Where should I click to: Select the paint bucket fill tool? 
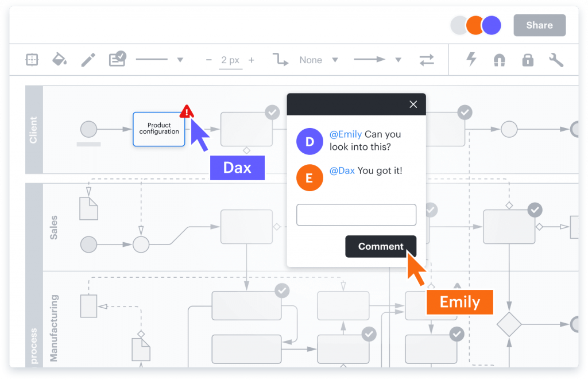[60, 60]
